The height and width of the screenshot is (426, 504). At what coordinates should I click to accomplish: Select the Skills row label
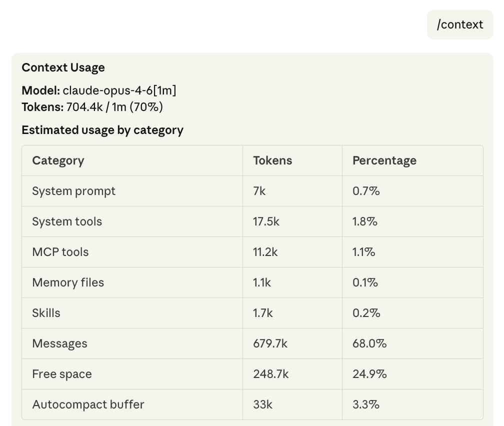pos(46,313)
